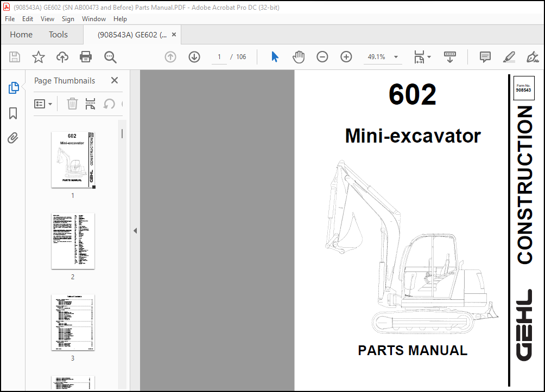Viewport: 545px width, 392px height.
Task: Go to next page arrow
Action: (x=194, y=57)
